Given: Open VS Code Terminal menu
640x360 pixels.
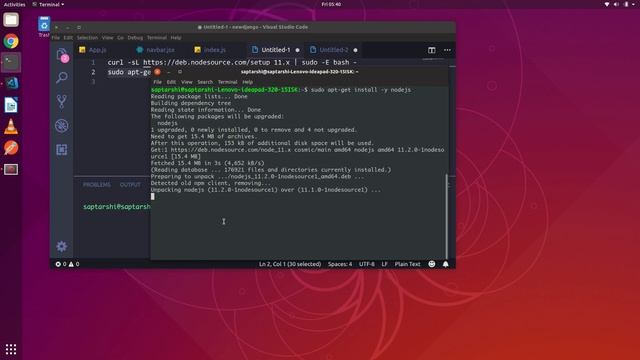Looking at the screenshot, I should coord(157,38).
